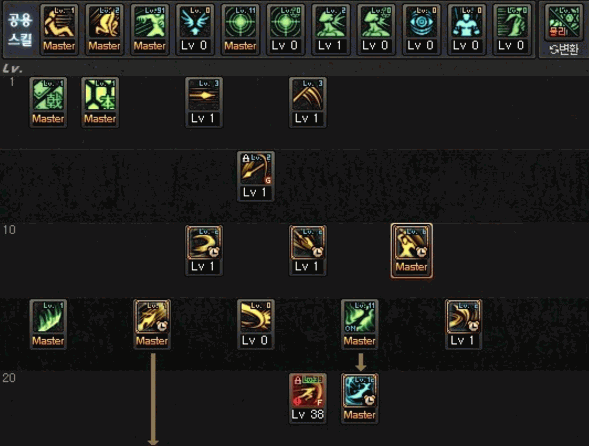Pick the green 本 Master skill icon

[x=100, y=103]
